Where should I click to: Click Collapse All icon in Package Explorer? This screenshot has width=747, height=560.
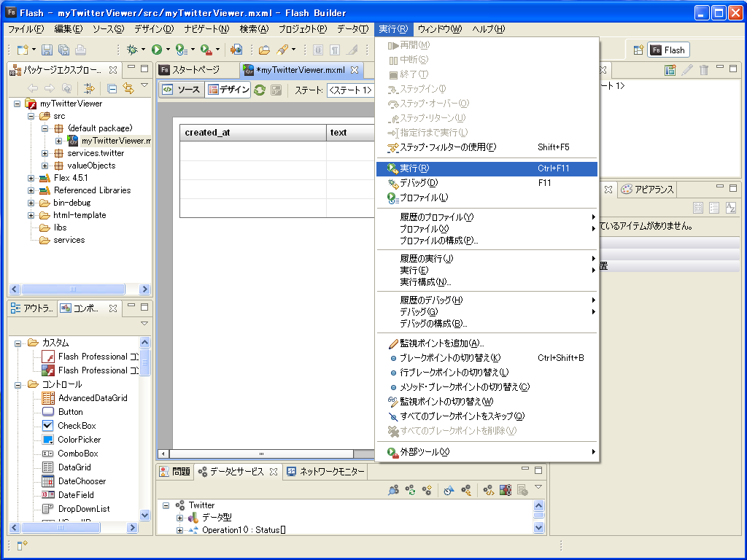pos(112,88)
